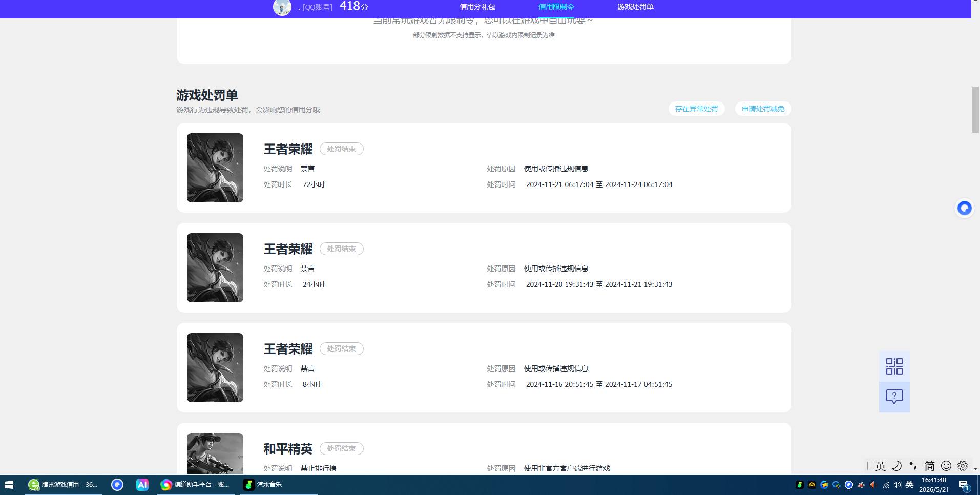Click the 72小时 duration value
The image size is (980, 495).
pos(314,184)
